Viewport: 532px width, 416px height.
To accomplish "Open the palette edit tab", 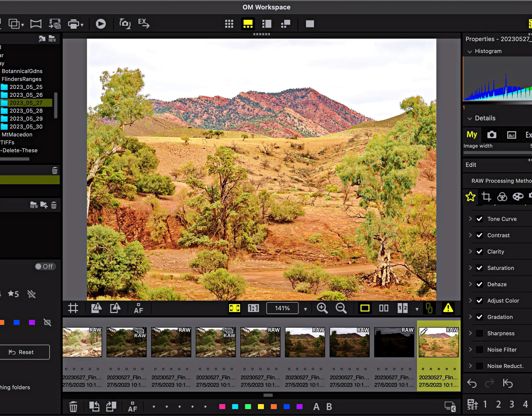I will (x=518, y=197).
